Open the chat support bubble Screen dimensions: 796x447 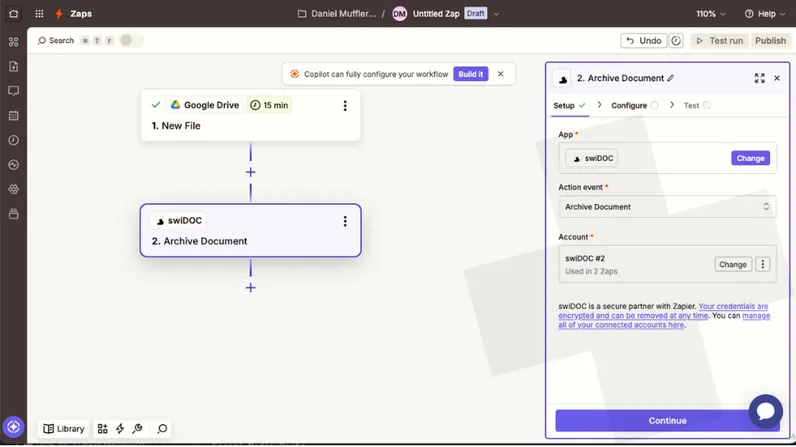tap(765, 411)
